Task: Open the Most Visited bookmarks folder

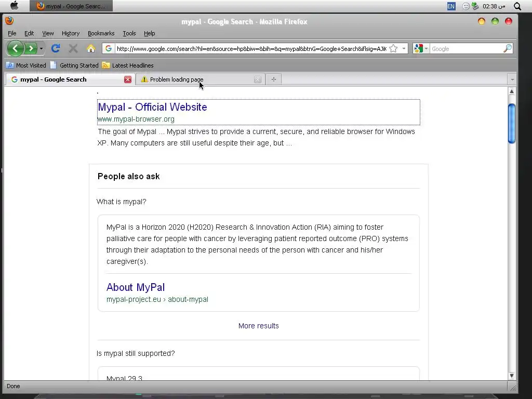Action: pos(26,65)
